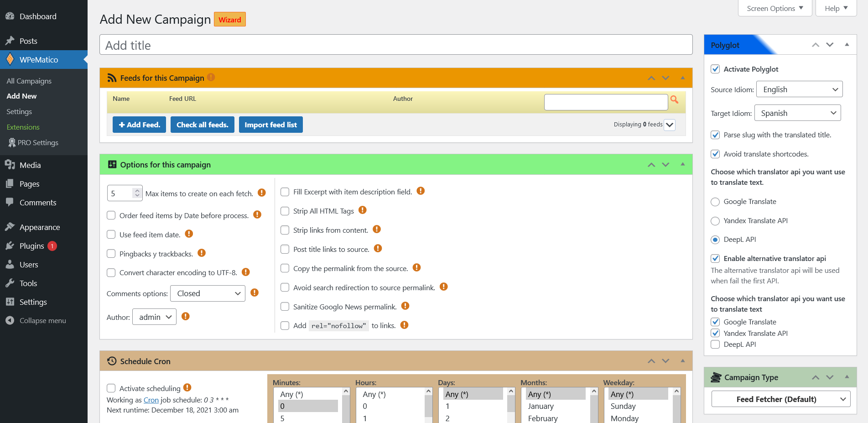Open Campaign Type Feed Fetcher dropdown

coord(781,399)
